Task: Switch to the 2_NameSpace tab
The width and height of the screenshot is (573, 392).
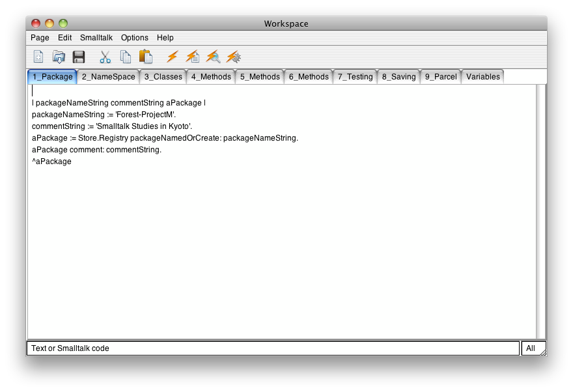Action: pos(109,77)
